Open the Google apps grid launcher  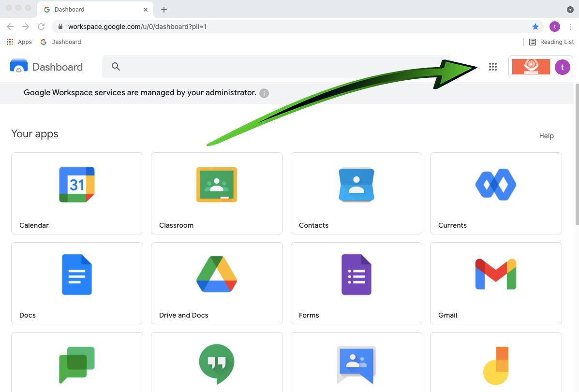pos(492,67)
